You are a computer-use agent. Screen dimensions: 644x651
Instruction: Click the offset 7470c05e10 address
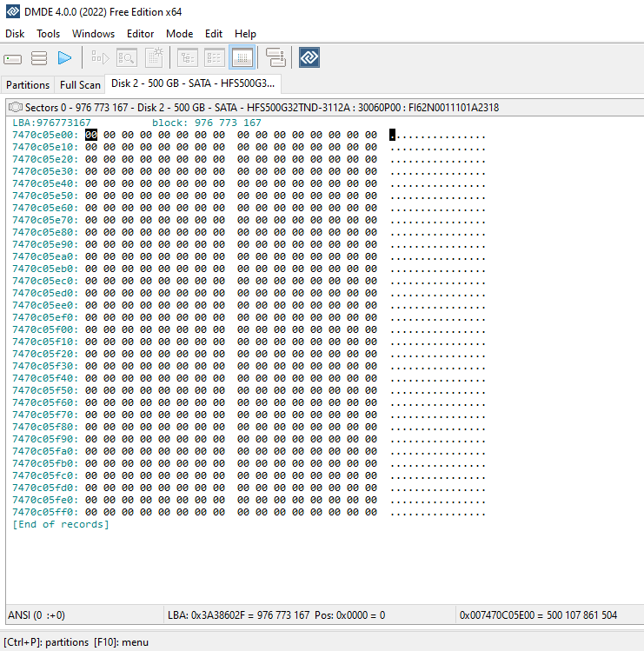pyautogui.click(x=45, y=147)
